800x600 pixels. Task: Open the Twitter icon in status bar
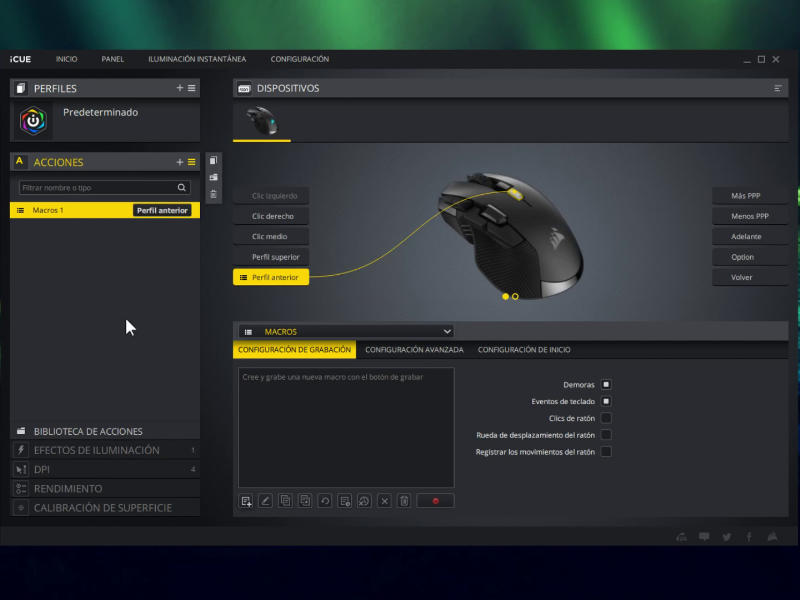(727, 536)
